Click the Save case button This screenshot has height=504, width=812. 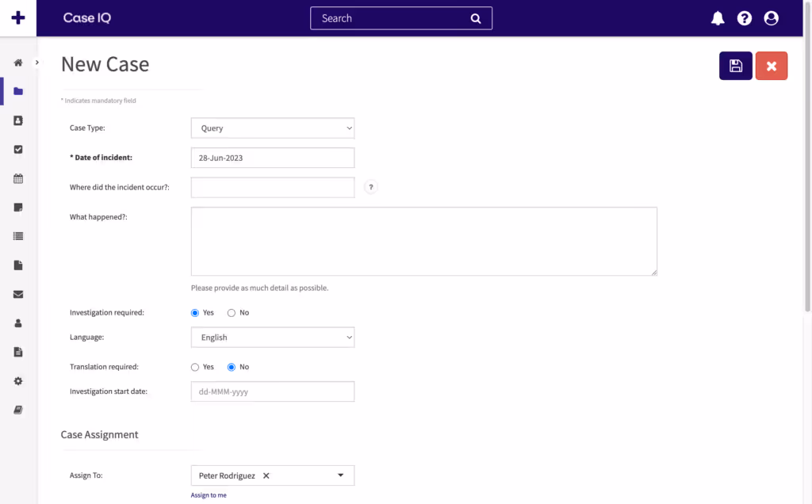tap(735, 66)
